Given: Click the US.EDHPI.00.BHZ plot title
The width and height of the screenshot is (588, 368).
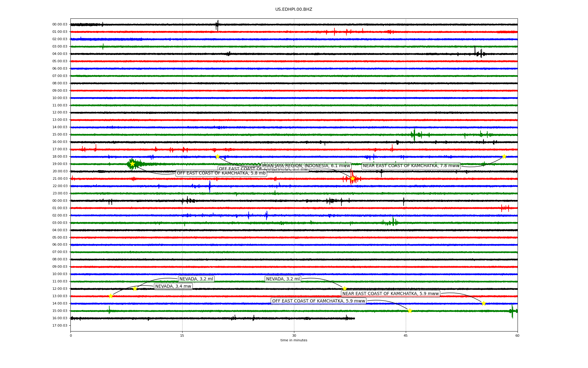Looking at the screenshot, I should (x=294, y=10).
